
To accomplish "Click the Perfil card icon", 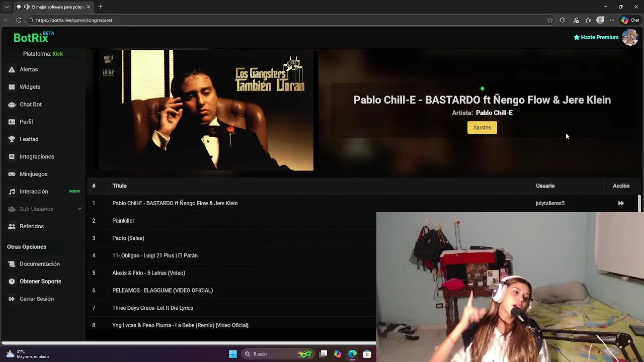I will click(12, 122).
